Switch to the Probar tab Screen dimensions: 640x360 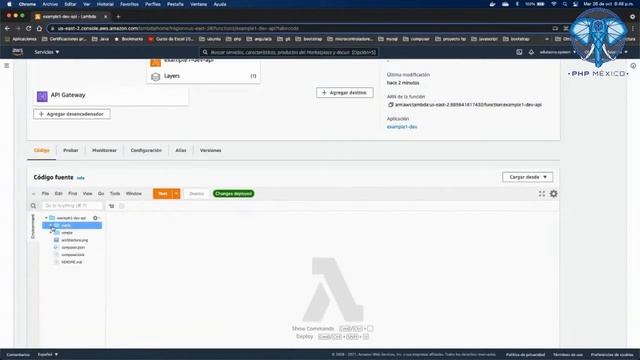pos(71,150)
